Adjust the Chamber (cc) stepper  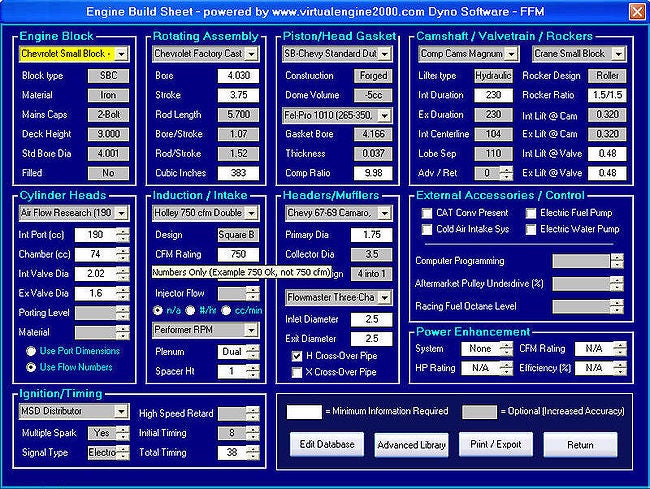tap(123, 254)
